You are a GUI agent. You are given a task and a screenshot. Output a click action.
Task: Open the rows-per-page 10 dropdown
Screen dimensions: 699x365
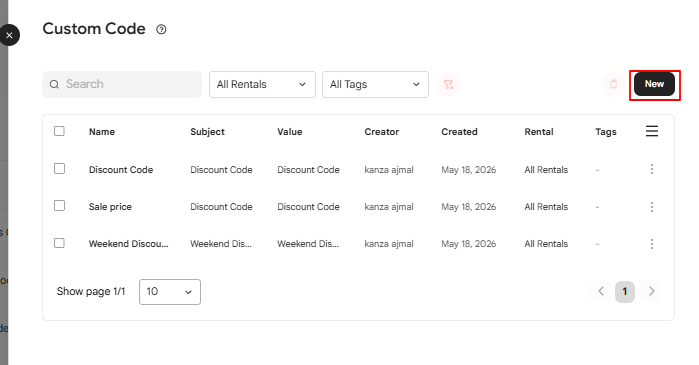point(170,292)
